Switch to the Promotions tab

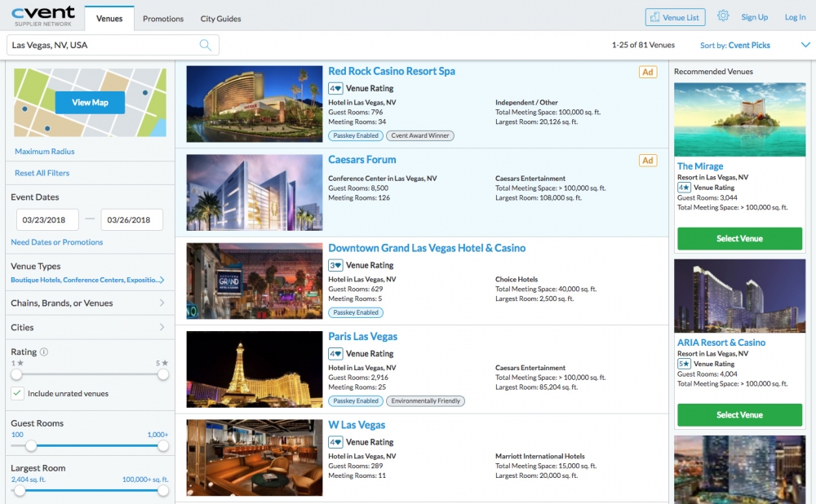point(163,19)
